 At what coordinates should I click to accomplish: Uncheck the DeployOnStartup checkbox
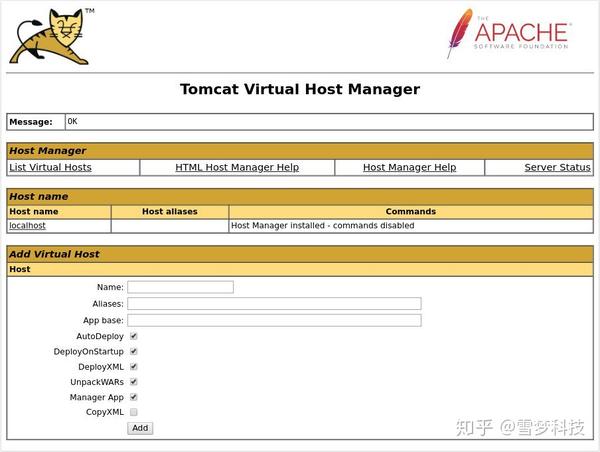point(134,351)
